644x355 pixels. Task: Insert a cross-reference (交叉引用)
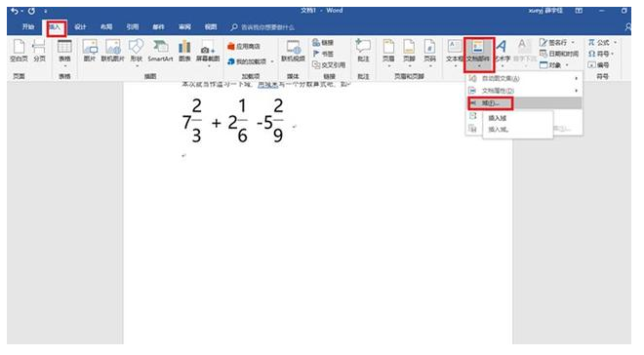[329, 64]
